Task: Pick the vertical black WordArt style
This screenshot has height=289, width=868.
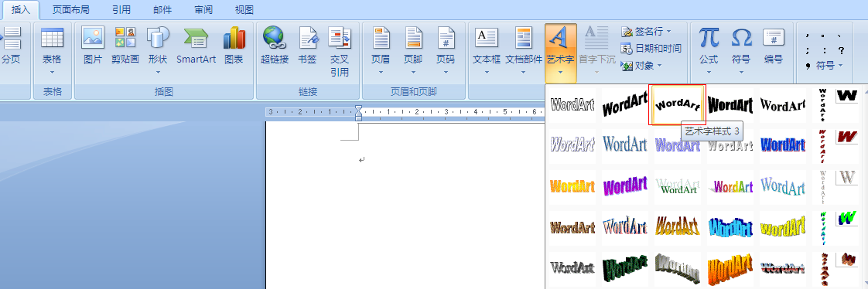Action: (822, 104)
